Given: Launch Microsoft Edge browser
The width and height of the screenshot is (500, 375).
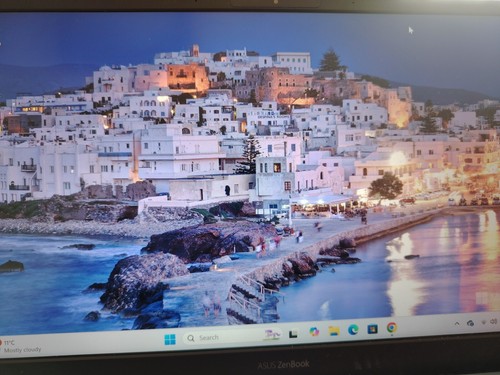Looking at the screenshot, I should point(353,330).
